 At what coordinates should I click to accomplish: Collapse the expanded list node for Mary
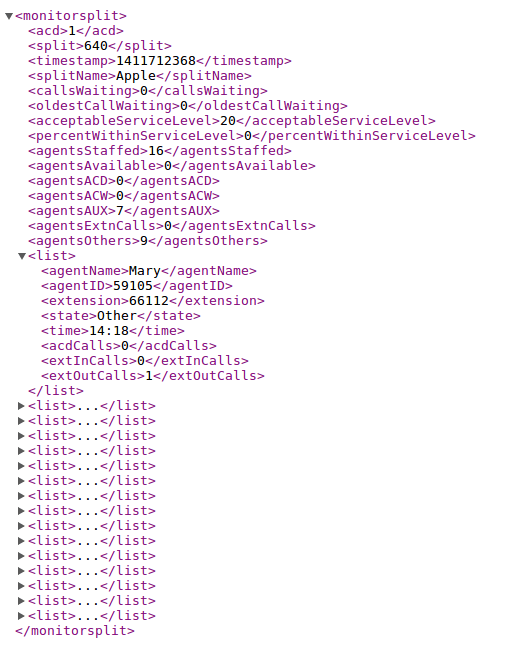22,256
